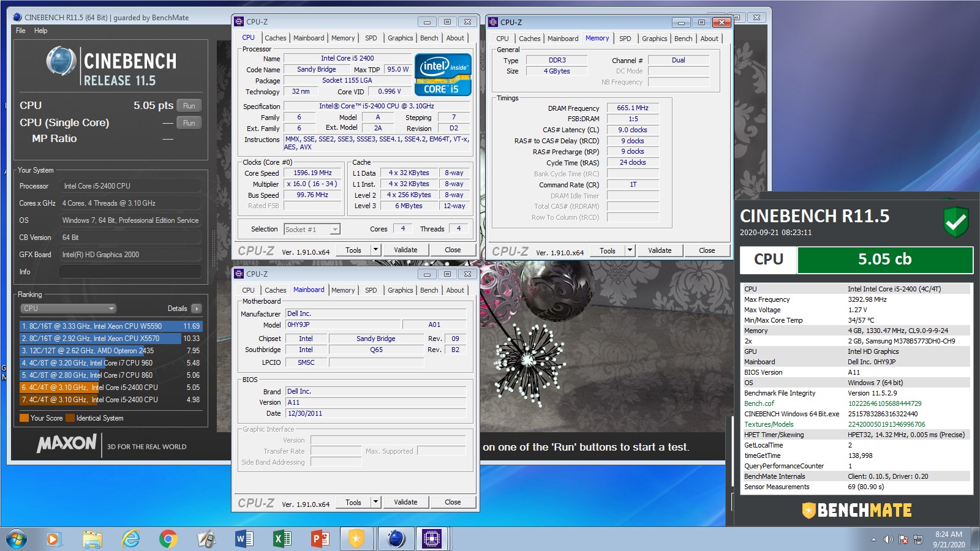Click the Action Center flag tray icon
The height and width of the screenshot is (551, 980).
pos(903,539)
